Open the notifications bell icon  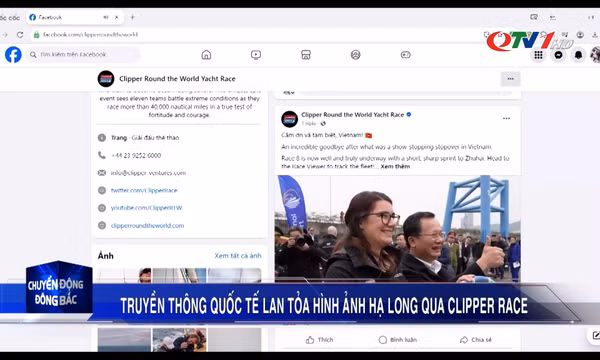578,55
